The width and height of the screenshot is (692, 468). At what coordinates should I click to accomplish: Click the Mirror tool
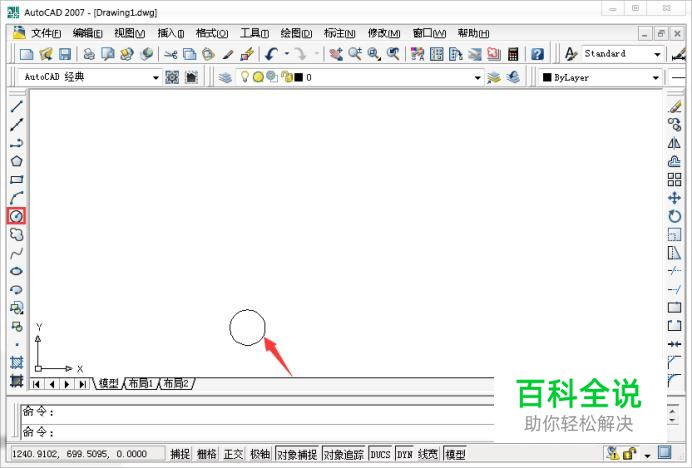point(674,143)
